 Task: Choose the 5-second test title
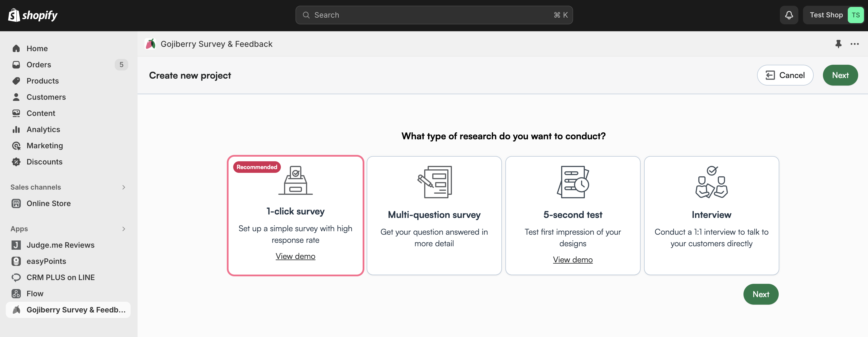click(x=573, y=215)
